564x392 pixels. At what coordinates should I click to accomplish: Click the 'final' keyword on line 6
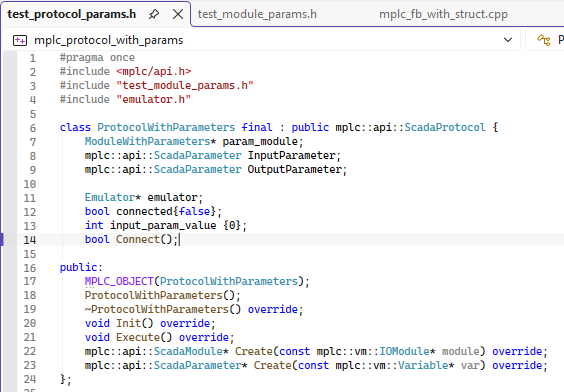[257, 127]
